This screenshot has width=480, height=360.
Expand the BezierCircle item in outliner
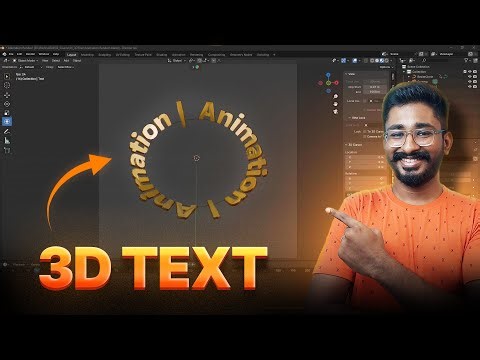[x=409, y=77]
